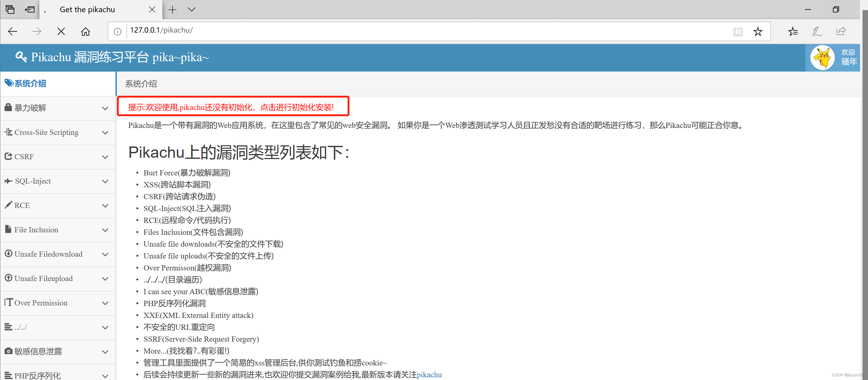This screenshot has width=868, height=380.
Task: Select the 系统介绍 sidebar item
Action: point(30,83)
